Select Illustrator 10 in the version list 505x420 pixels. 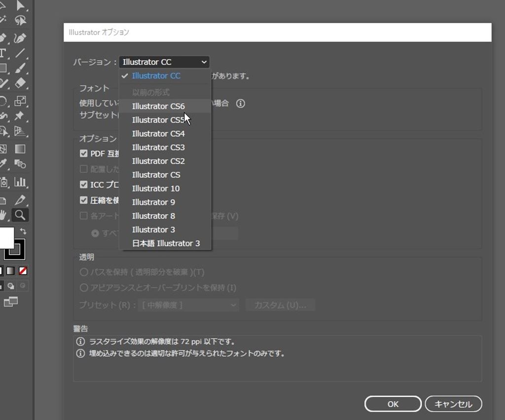point(156,189)
